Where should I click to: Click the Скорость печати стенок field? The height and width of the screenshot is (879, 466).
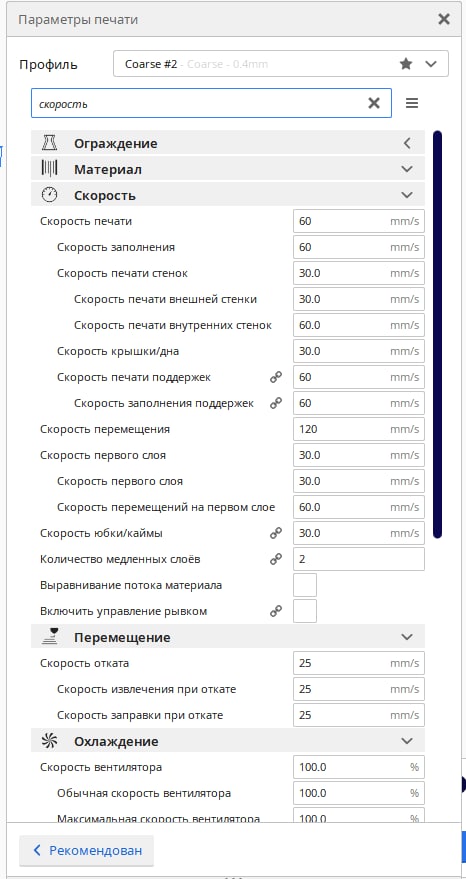(x=359, y=274)
